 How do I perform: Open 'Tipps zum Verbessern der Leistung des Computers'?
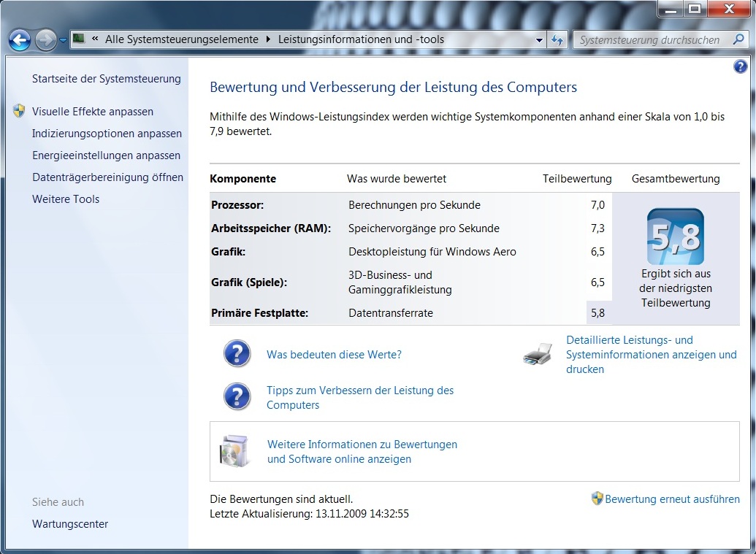tap(360, 398)
